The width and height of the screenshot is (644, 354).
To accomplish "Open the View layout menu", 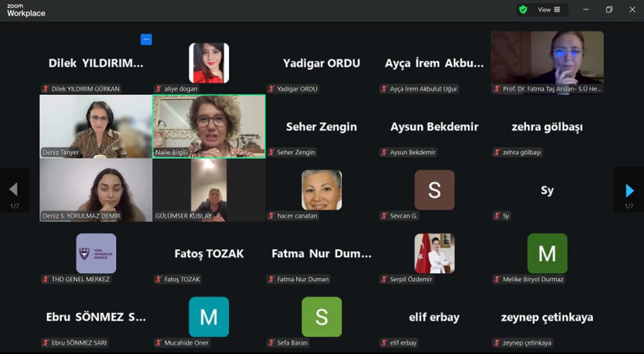I will click(549, 10).
